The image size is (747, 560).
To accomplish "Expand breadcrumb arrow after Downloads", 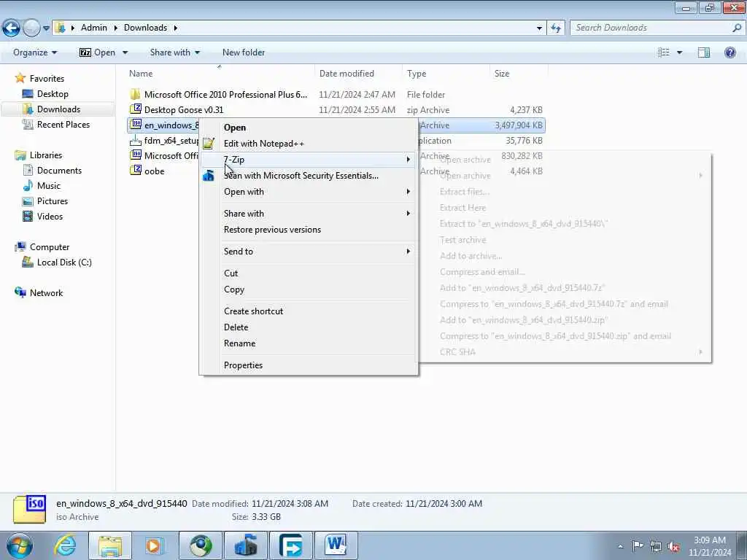I will pos(175,28).
